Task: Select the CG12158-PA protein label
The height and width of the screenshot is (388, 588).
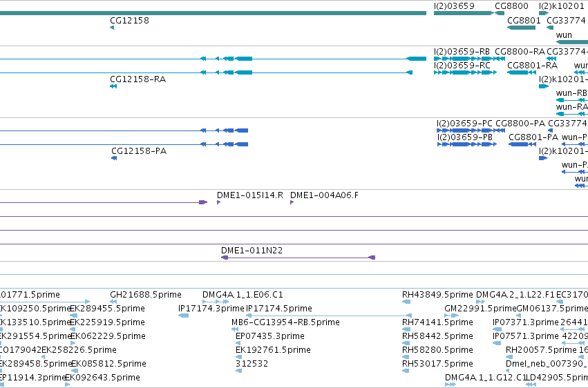Action: pos(139,151)
